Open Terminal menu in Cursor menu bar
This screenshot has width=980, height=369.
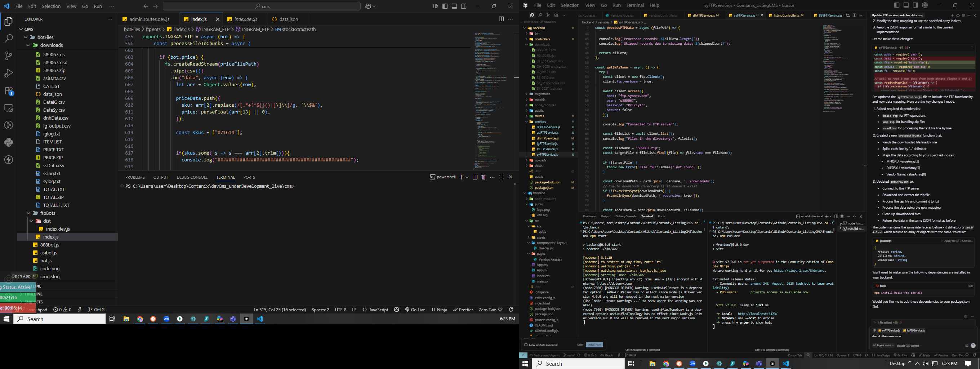[635, 5]
